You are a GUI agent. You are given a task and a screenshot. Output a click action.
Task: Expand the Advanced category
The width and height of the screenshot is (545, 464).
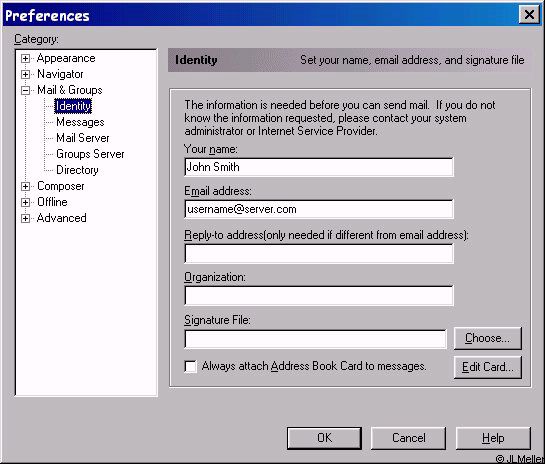click(x=25, y=218)
